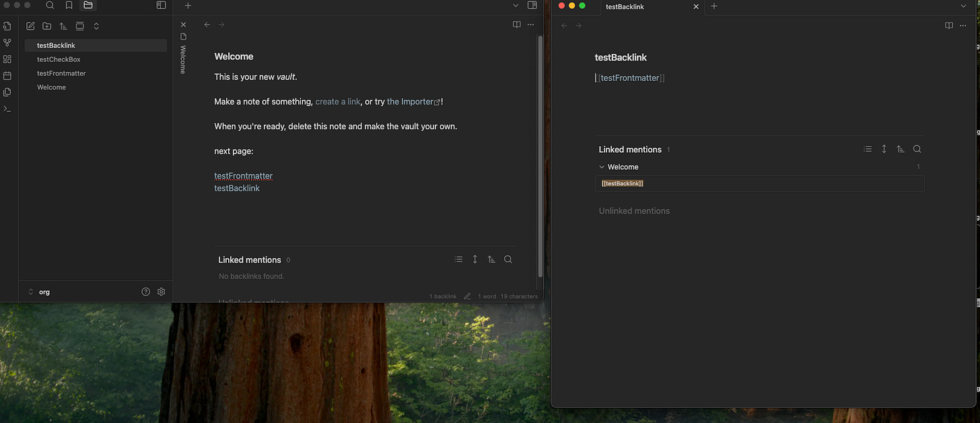Screen dimensions: 980x423
Task: Collapse the Welcome backlink result group
Action: [602, 167]
